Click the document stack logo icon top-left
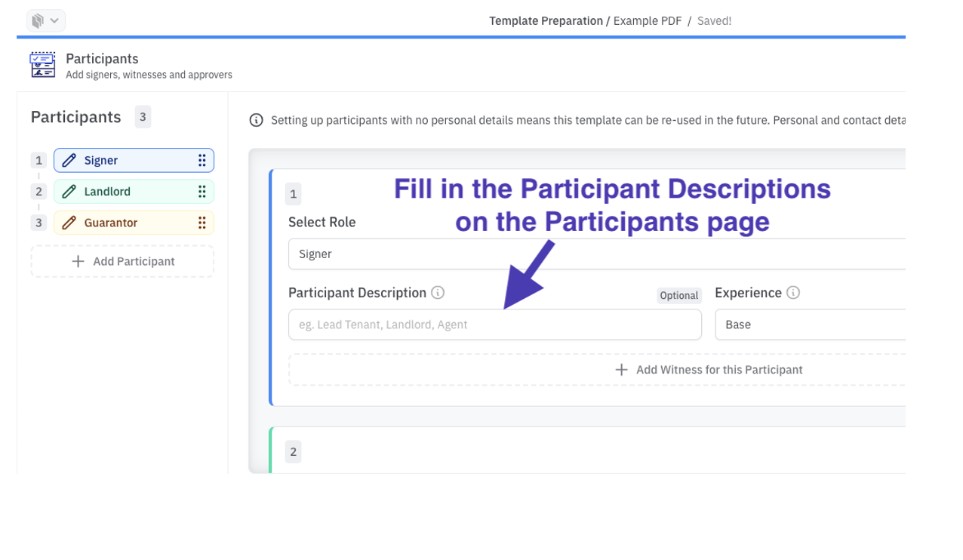The width and height of the screenshot is (963, 560). click(36, 20)
